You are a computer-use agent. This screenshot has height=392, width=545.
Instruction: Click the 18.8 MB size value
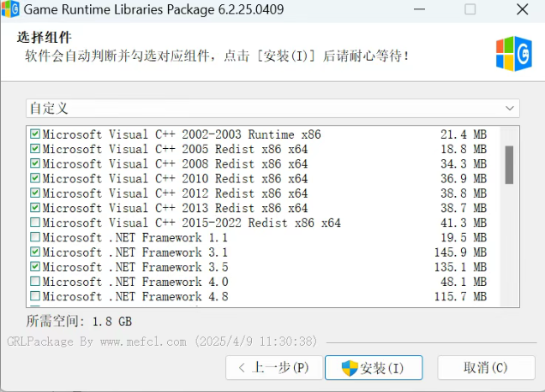pyautogui.click(x=464, y=149)
